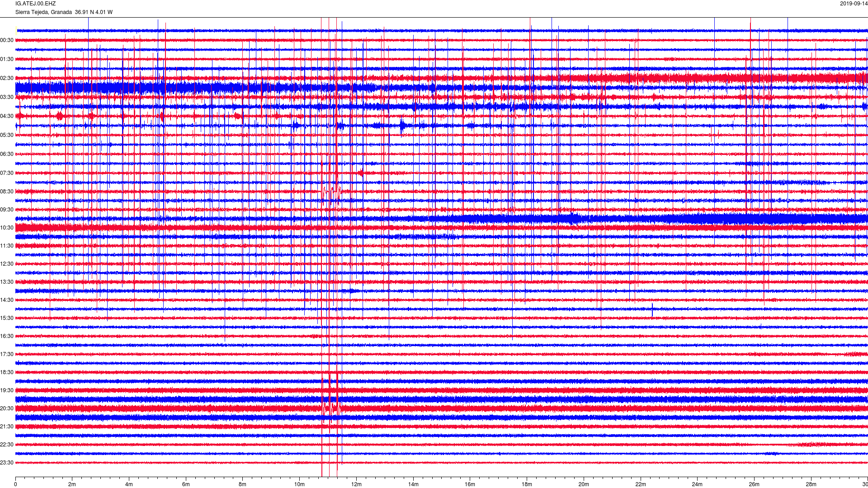Screen dimensions: 868x488
Task: Click the 14m axis tick label
Action: coord(413,484)
